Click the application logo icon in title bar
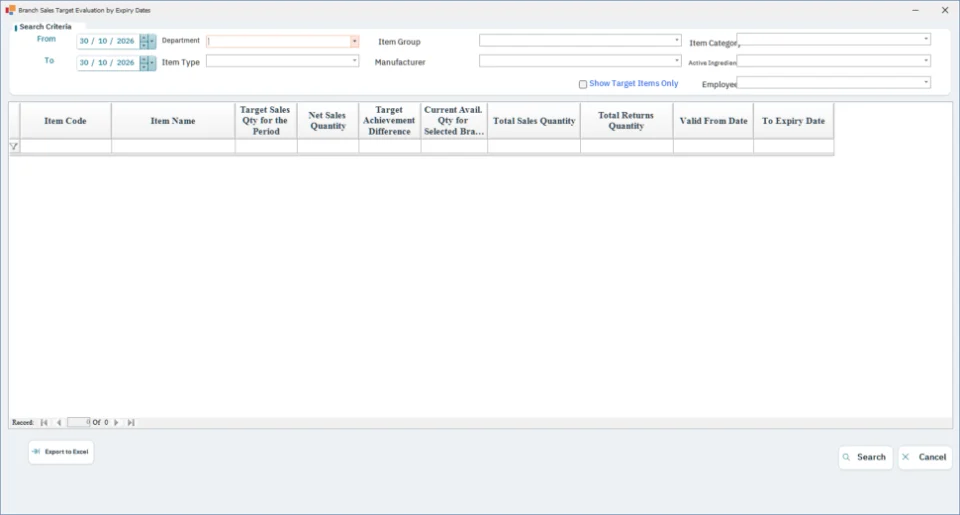 10,10
